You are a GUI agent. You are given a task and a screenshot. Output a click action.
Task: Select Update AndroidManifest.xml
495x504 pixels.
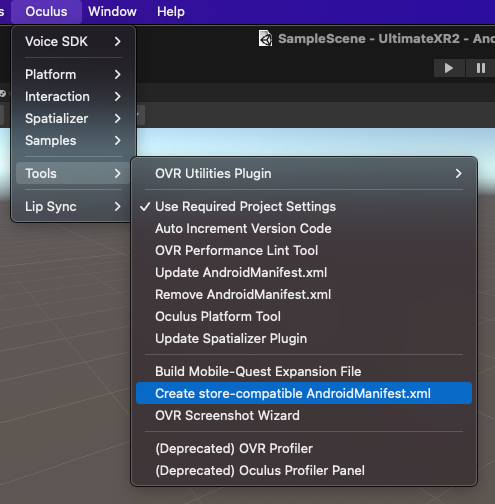point(304,273)
